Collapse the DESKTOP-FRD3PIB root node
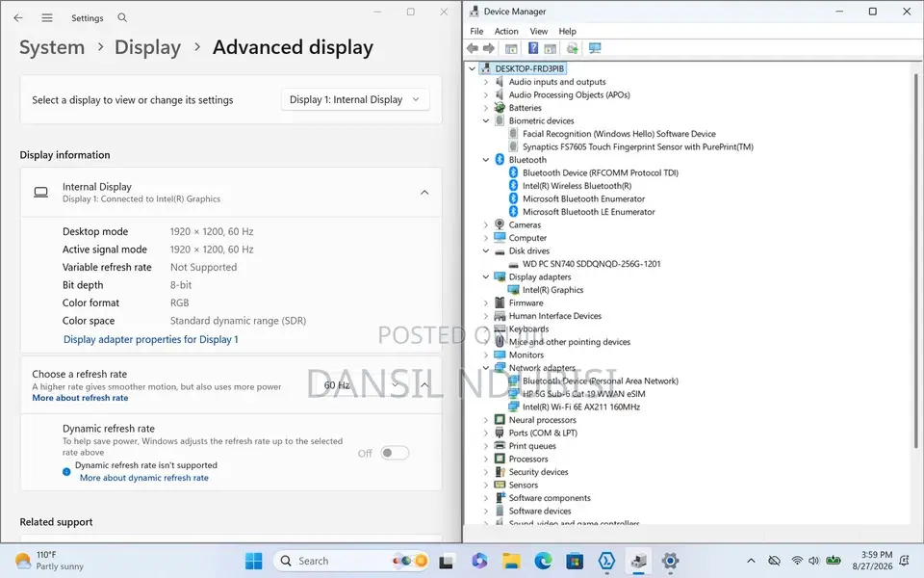The image size is (924, 578). tap(472, 69)
